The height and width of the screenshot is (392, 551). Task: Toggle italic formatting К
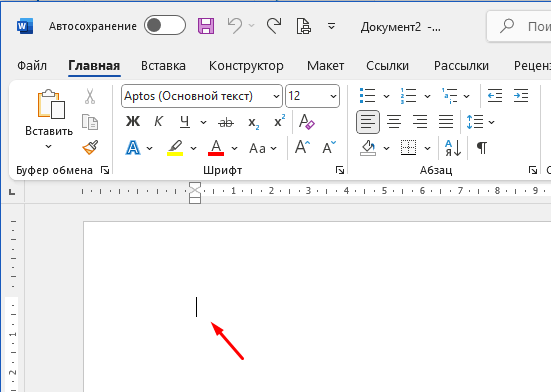coord(158,122)
